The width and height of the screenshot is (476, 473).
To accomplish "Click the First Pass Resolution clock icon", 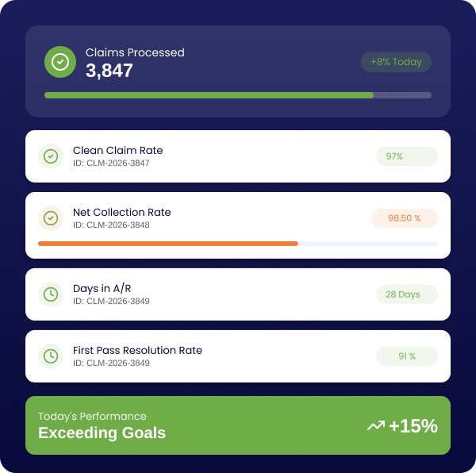I will 51,356.
